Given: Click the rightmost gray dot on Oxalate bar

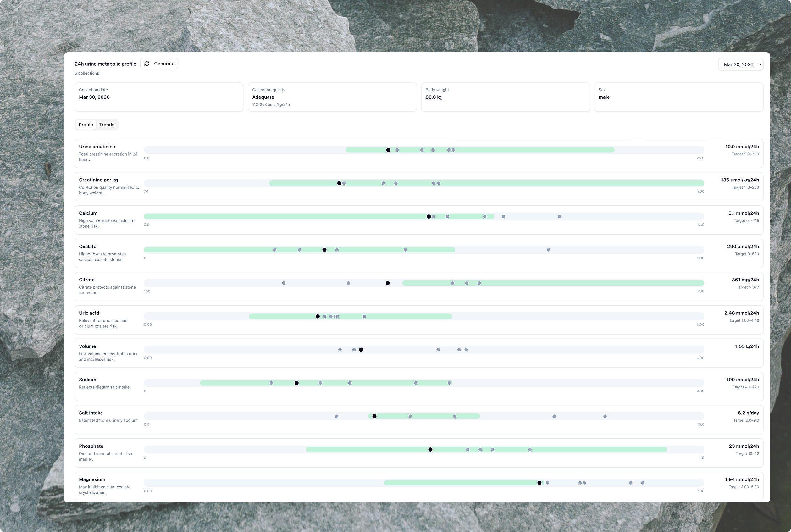Looking at the screenshot, I should (549, 250).
